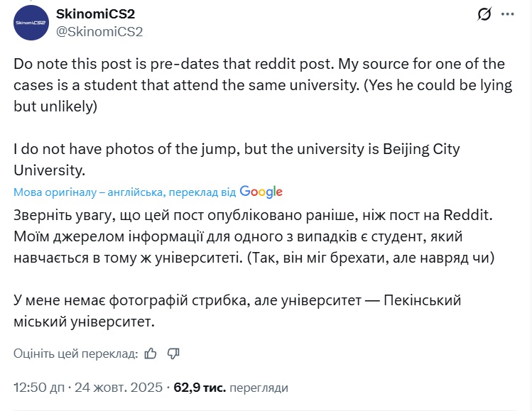
Task: Open the three-dot More options menu
Action: pos(507,14)
